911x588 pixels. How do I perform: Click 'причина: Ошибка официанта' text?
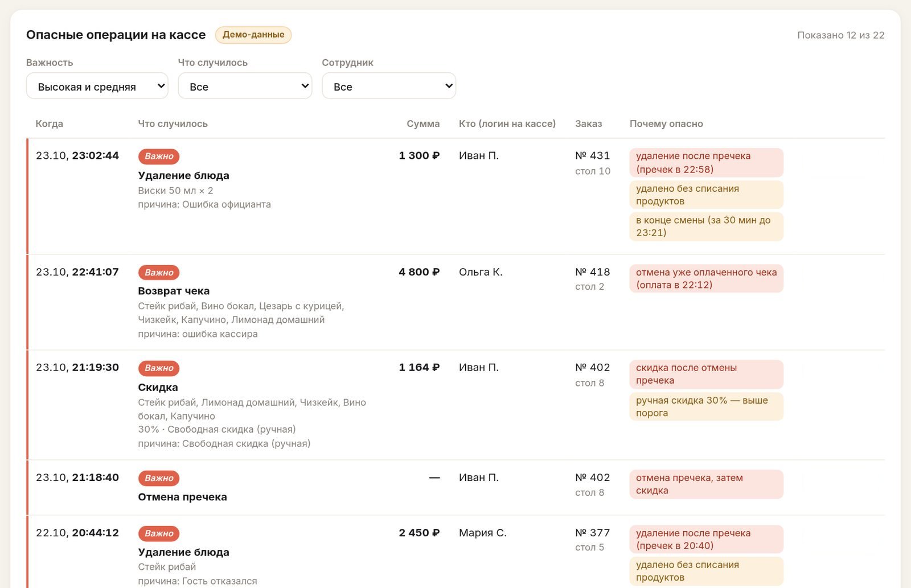pyautogui.click(x=204, y=204)
